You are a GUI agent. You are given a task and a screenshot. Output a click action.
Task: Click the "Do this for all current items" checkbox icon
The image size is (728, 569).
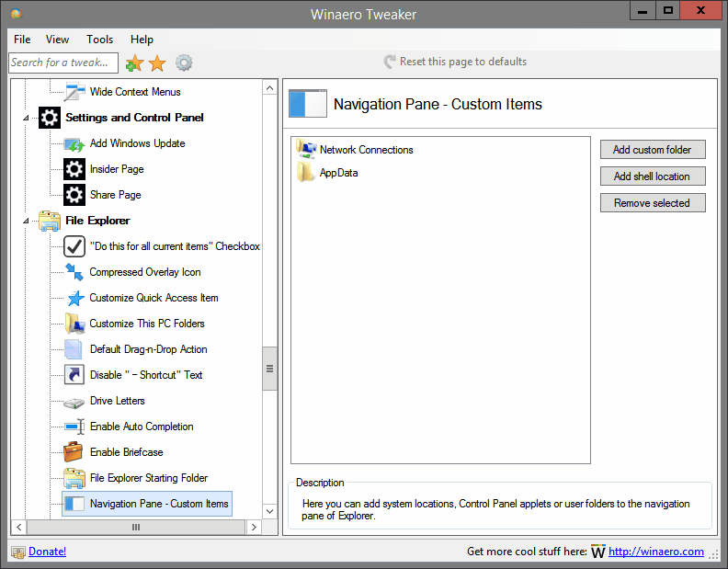(74, 246)
